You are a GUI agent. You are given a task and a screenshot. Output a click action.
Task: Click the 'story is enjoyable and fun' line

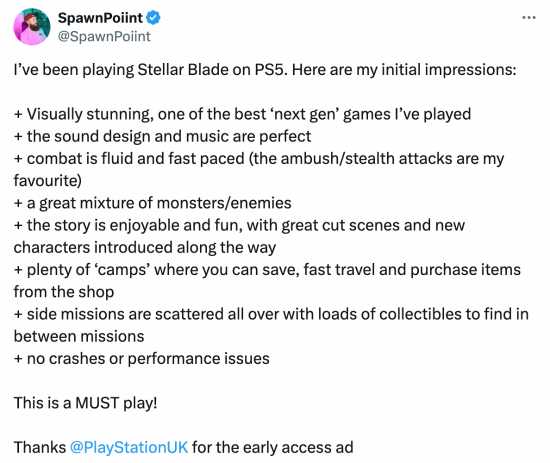pyautogui.click(x=239, y=225)
